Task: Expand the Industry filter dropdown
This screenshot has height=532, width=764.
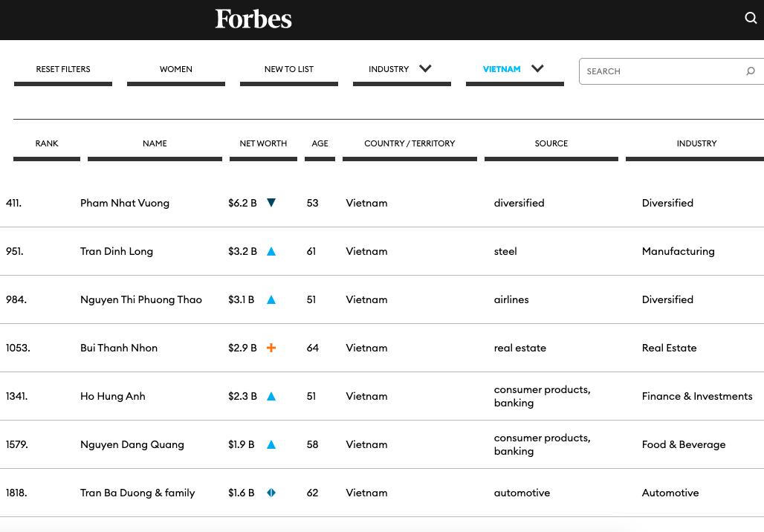Action: tap(401, 69)
